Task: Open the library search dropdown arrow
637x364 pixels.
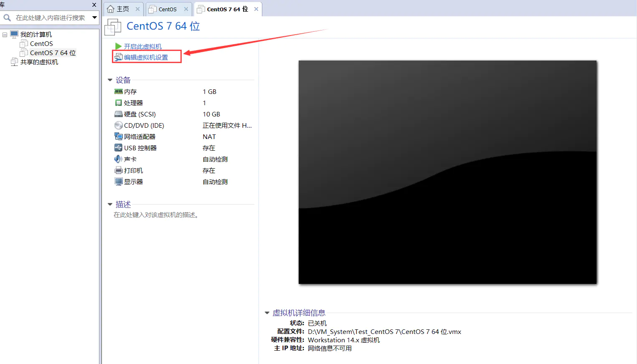Action: tap(95, 18)
